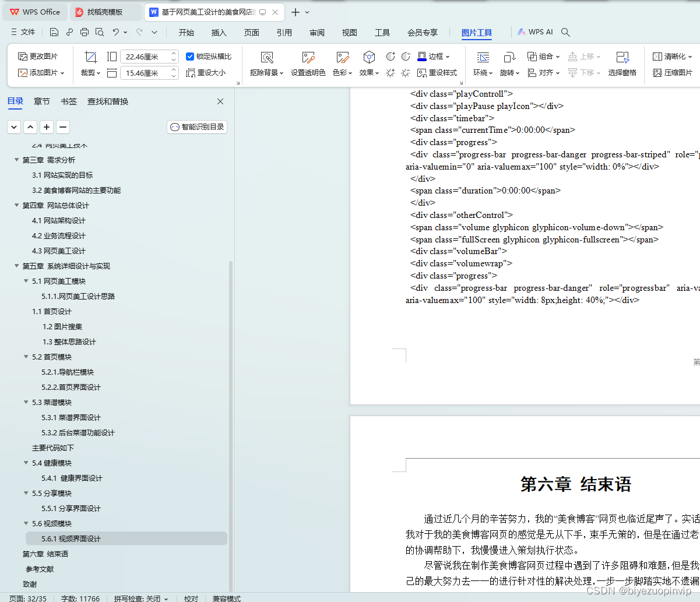Click the 更改图片 change picture button

38,57
